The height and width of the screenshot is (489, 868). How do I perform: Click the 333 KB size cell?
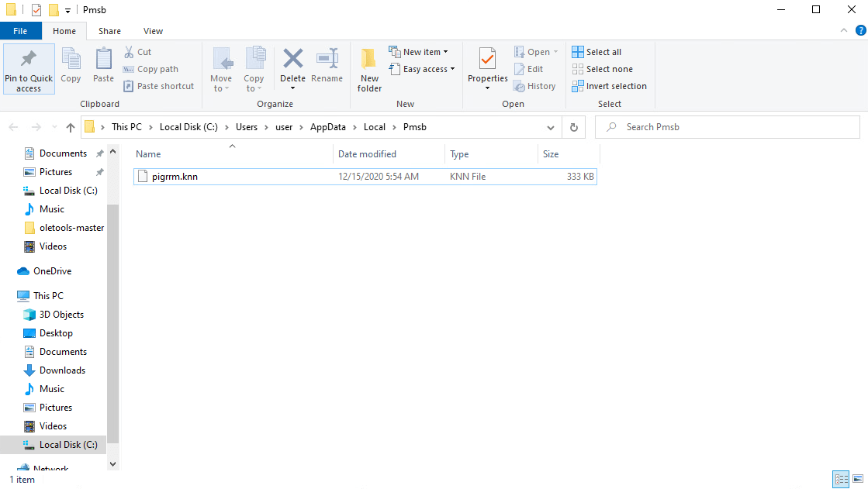coord(580,177)
